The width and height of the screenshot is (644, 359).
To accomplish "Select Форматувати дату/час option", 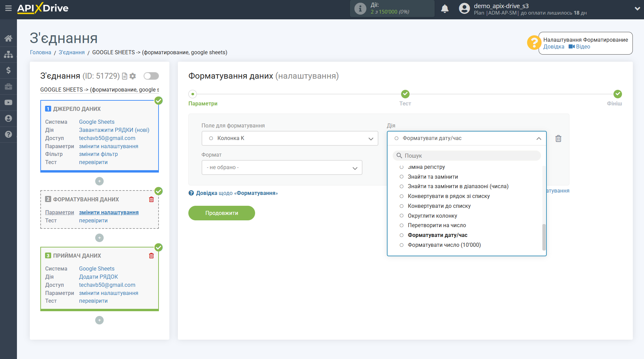I will pyautogui.click(x=437, y=235).
